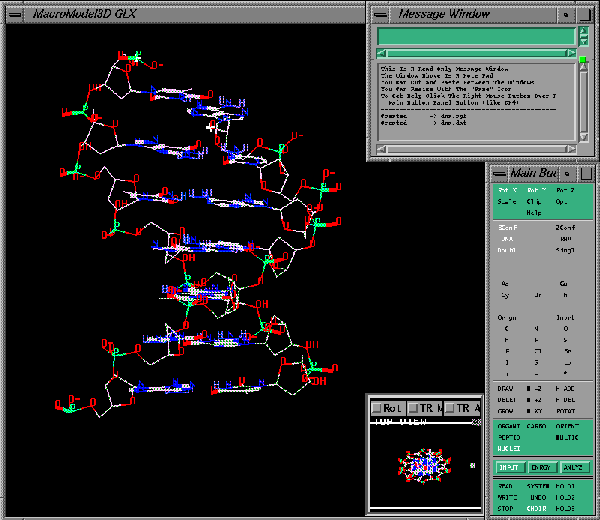Click the STOP command

pos(505,509)
